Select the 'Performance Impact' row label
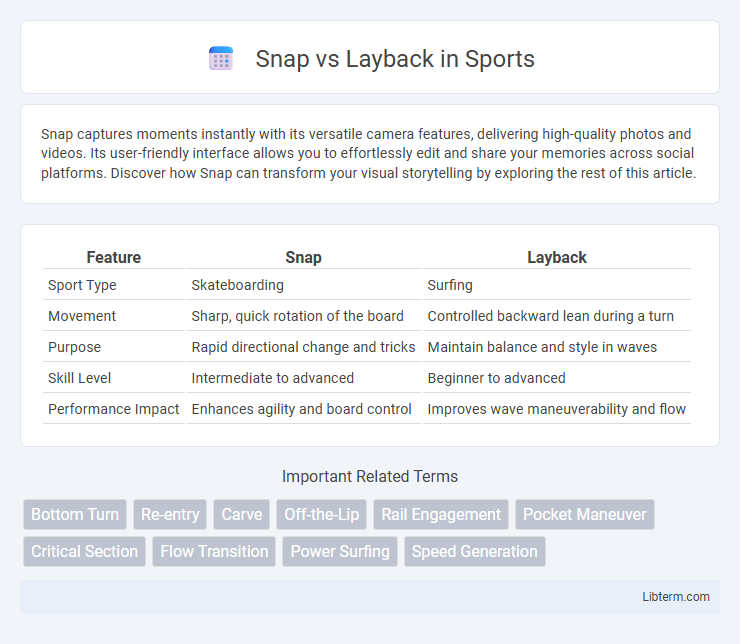This screenshot has width=740, height=644. 114,409
